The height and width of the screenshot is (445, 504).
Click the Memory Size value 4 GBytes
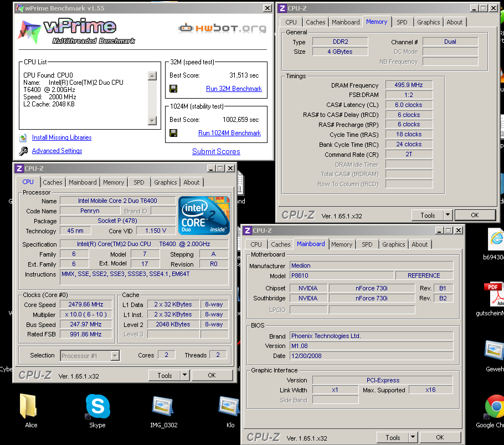[340, 52]
